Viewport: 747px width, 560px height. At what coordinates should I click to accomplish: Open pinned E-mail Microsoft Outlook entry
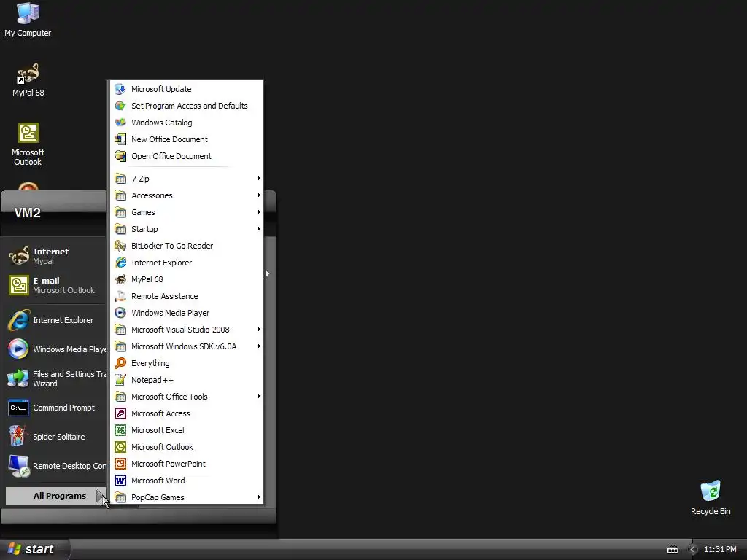[55, 285]
